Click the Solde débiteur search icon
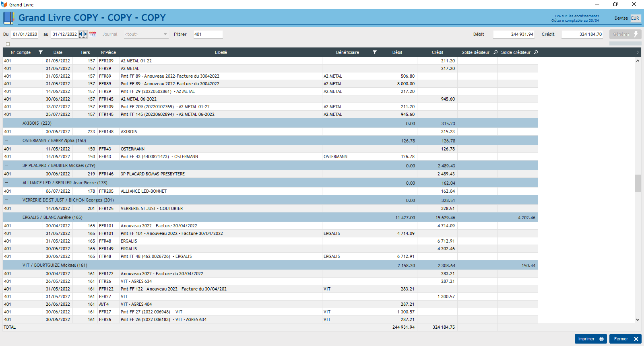This screenshot has height=346, width=644. click(495, 52)
